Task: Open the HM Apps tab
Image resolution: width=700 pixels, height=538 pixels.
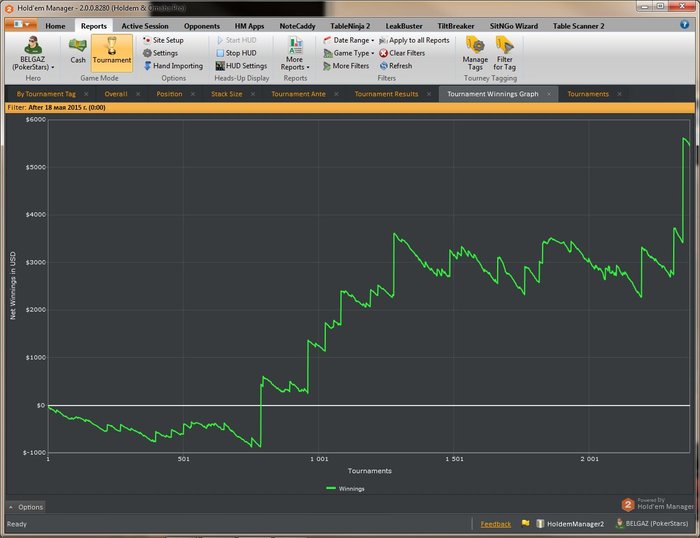Action: click(x=250, y=26)
